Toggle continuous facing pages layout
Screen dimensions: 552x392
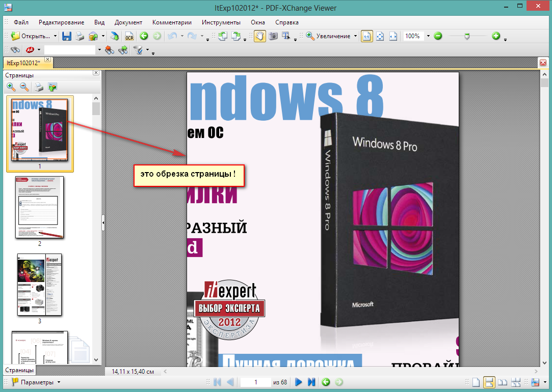[x=516, y=382]
